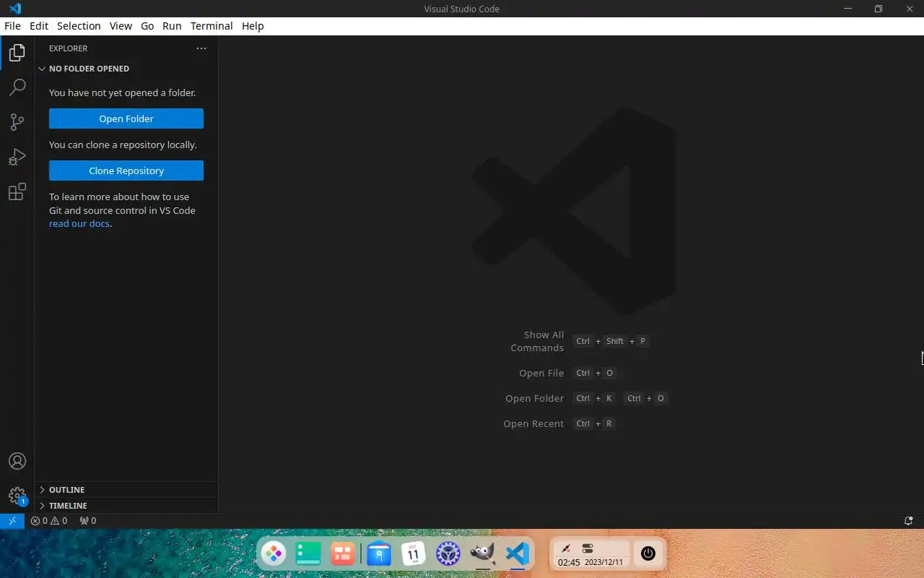
Task: Open the Run menu
Action: tap(172, 26)
